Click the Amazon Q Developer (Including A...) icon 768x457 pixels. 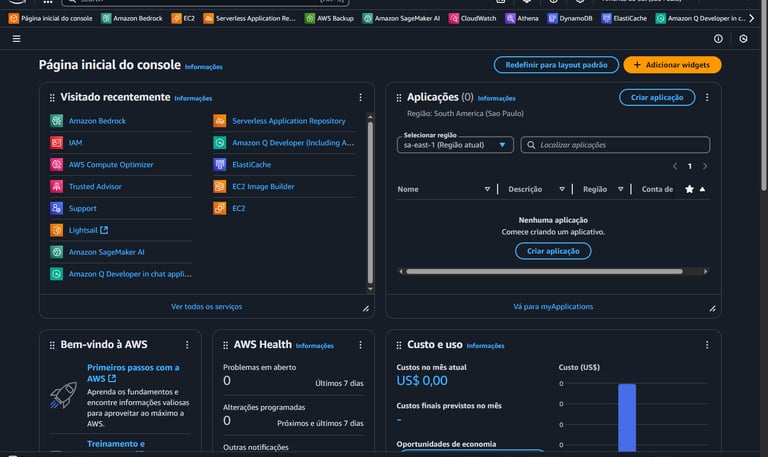pos(219,143)
